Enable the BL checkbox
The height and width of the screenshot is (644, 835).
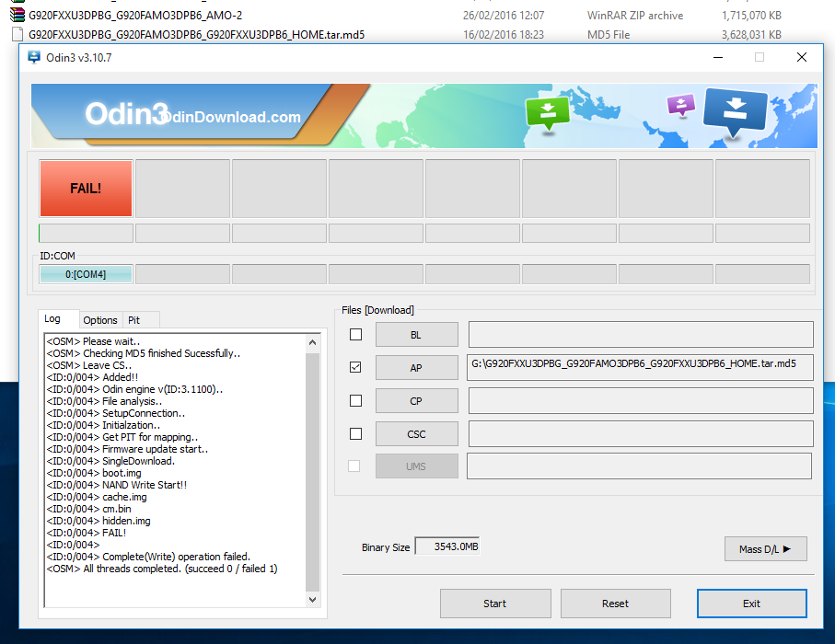[355, 334]
